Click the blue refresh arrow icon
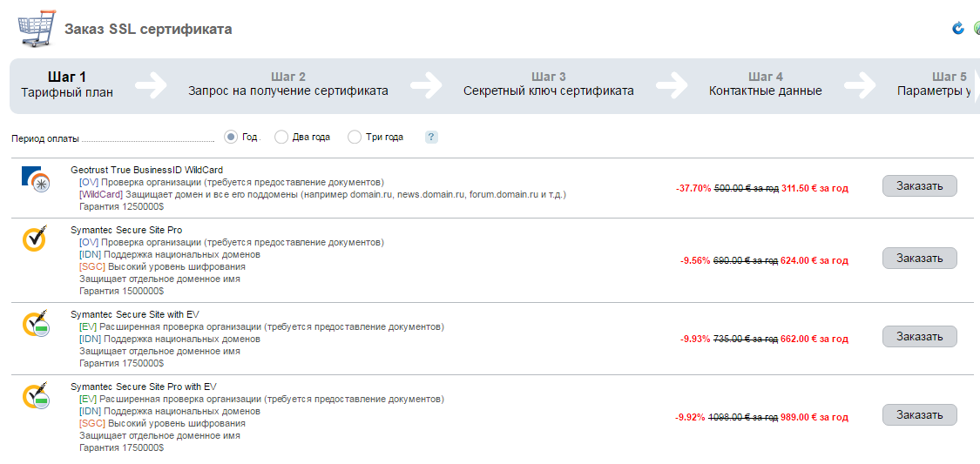Screen dimensions: 980x464 957,28
